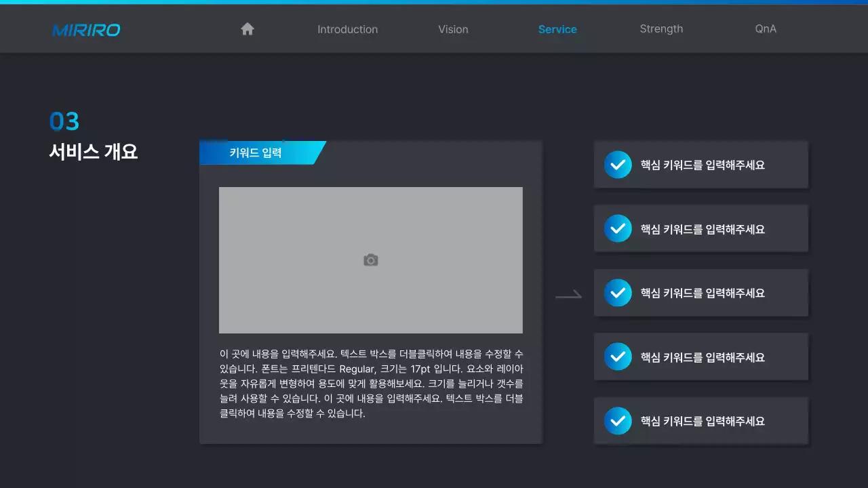Click the checkmark icon on the middle keyword row
Image resolution: width=868 pixels, height=488 pixels.
[x=618, y=293]
